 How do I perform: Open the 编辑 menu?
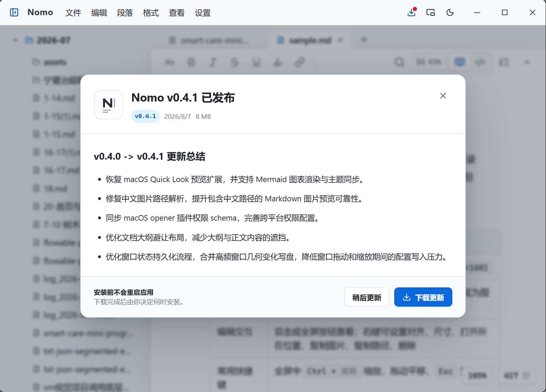tap(99, 13)
